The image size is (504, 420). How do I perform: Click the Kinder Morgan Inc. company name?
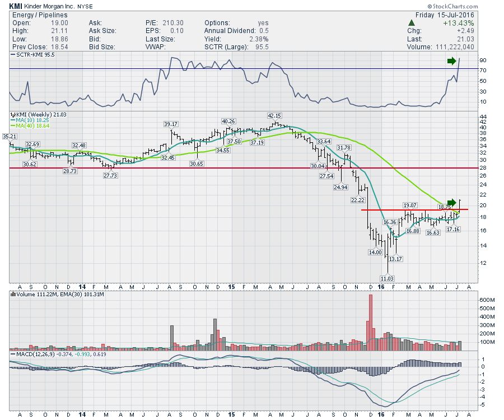[x=49, y=6]
